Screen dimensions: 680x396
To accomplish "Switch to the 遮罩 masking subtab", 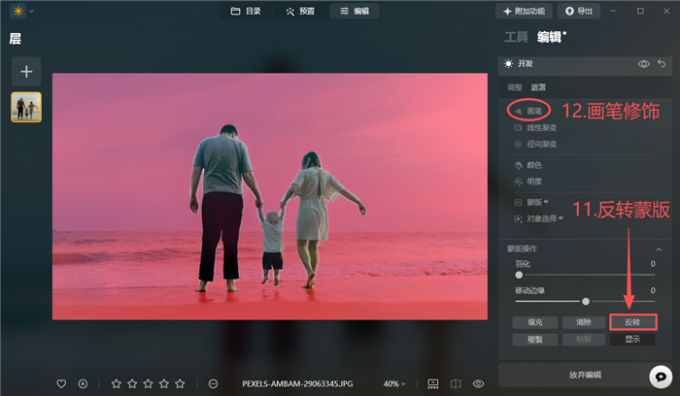I will tap(538, 87).
